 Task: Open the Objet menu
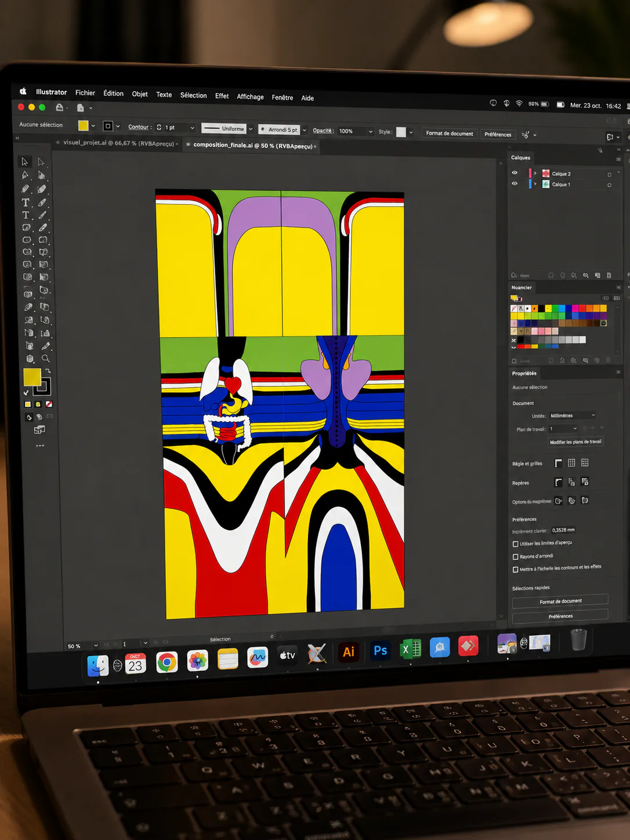click(x=140, y=94)
